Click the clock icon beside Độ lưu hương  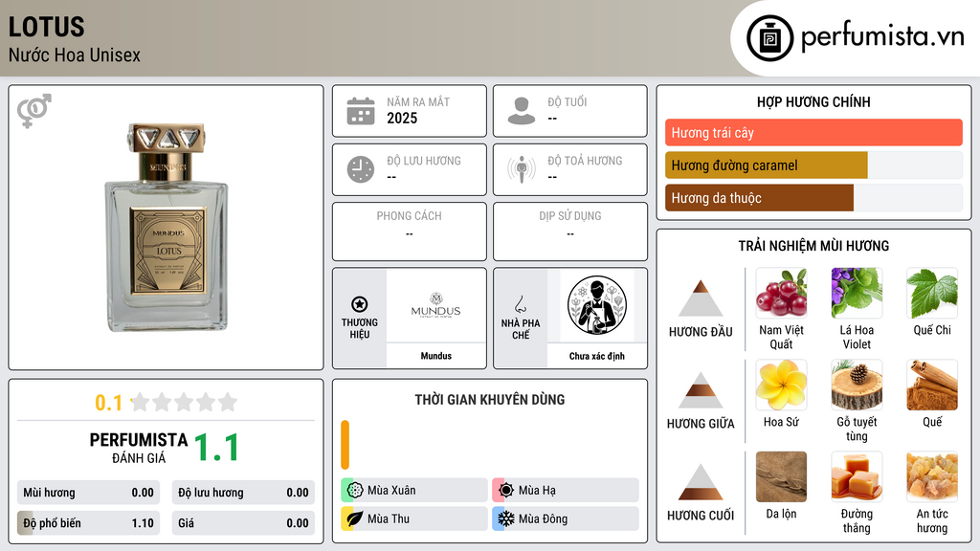tap(361, 169)
